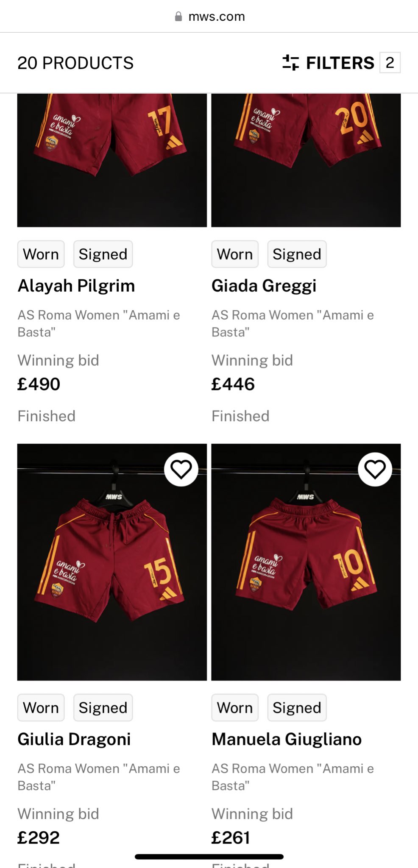Click the Worn tag for Manuela Giugliano
The image size is (418, 868).
235,707
